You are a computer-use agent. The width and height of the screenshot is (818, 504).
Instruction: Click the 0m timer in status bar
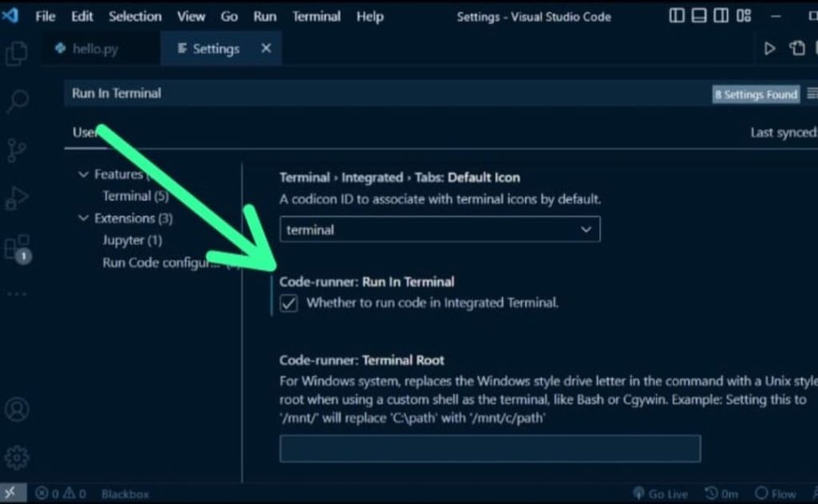click(x=721, y=494)
